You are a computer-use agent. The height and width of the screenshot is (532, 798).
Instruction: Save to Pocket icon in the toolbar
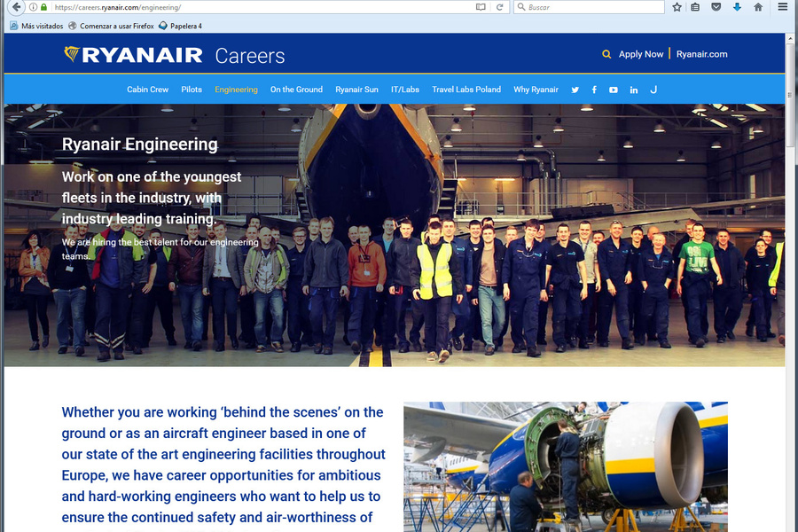[716, 7]
